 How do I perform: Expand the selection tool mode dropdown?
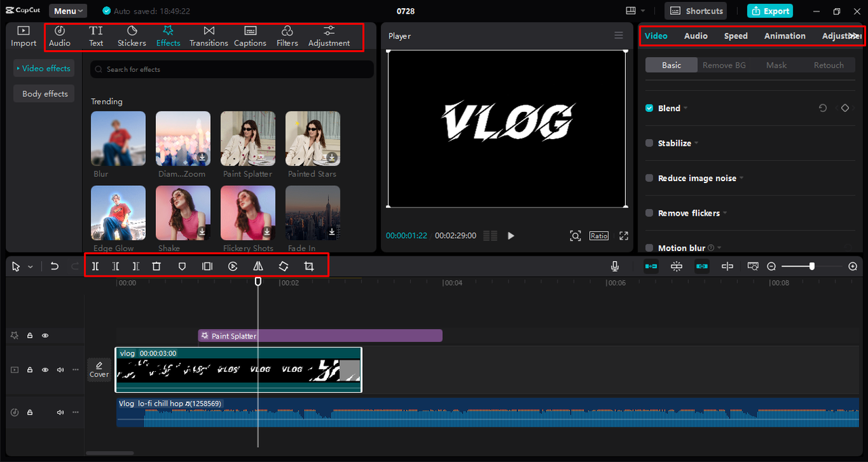tap(31, 267)
